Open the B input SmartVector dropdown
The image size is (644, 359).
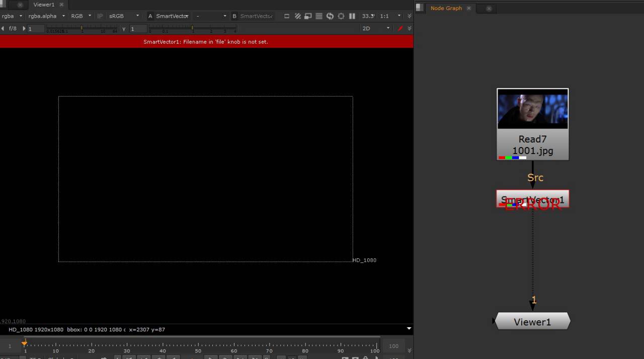coord(257,16)
